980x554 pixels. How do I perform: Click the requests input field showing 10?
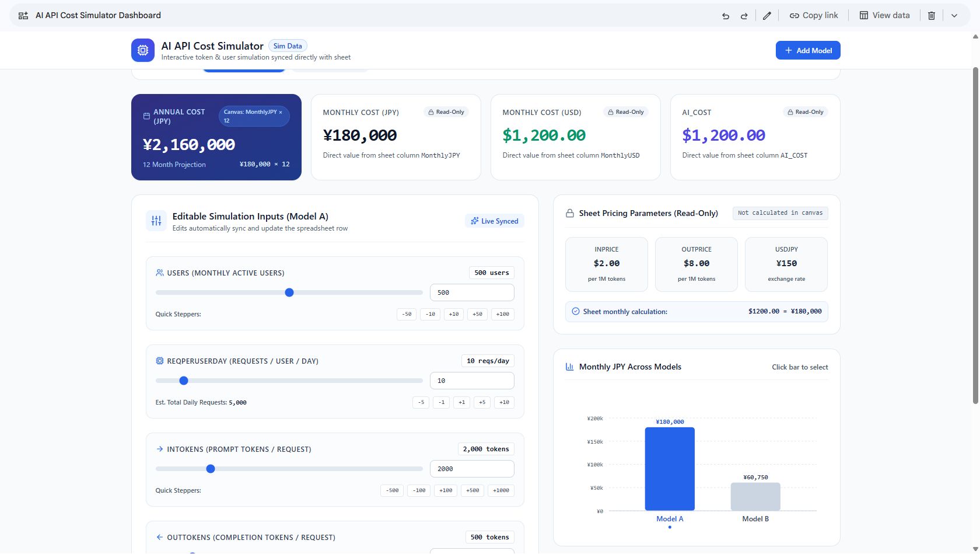pos(472,381)
